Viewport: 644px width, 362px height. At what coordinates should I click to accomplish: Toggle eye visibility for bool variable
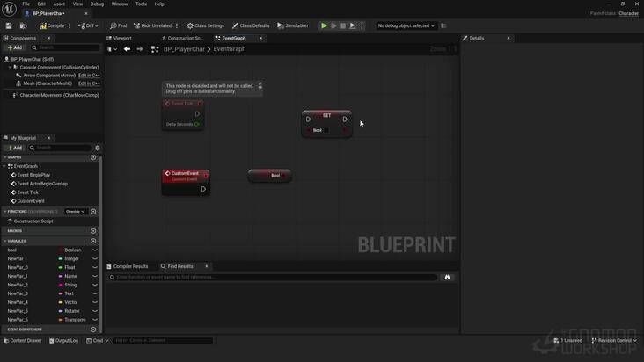coord(95,250)
